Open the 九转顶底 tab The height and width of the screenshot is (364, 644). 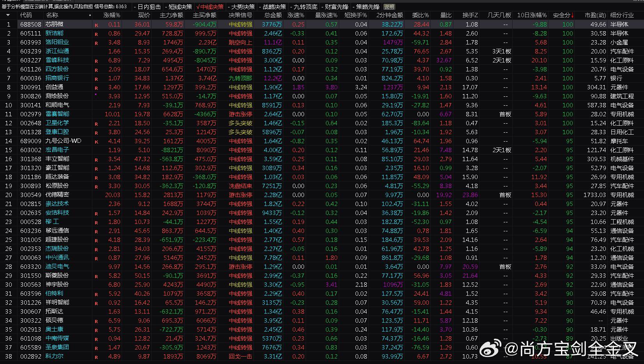(305, 7)
